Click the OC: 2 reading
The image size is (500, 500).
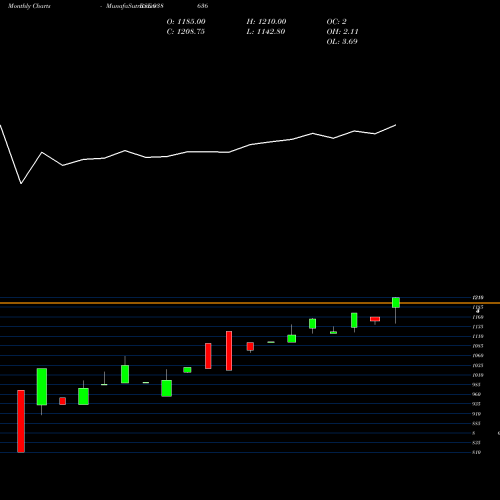point(337,22)
